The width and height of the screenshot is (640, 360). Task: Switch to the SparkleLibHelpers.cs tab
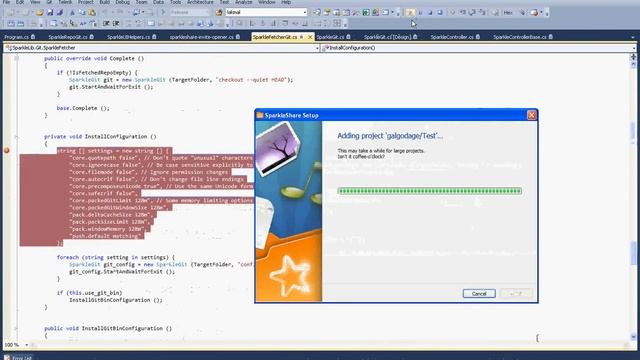click(x=131, y=37)
